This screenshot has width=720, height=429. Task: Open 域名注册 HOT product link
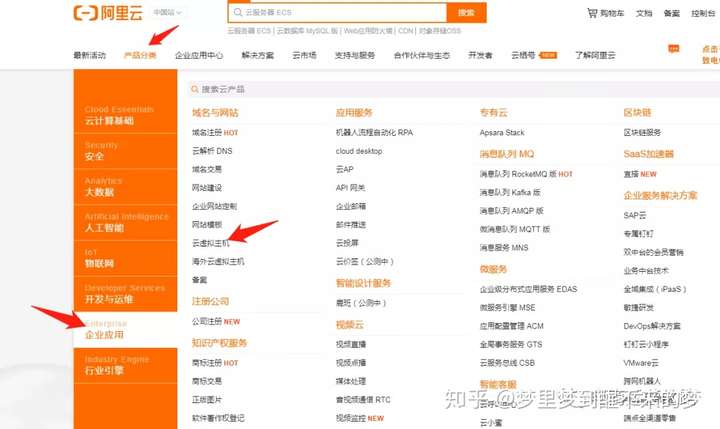point(215,133)
